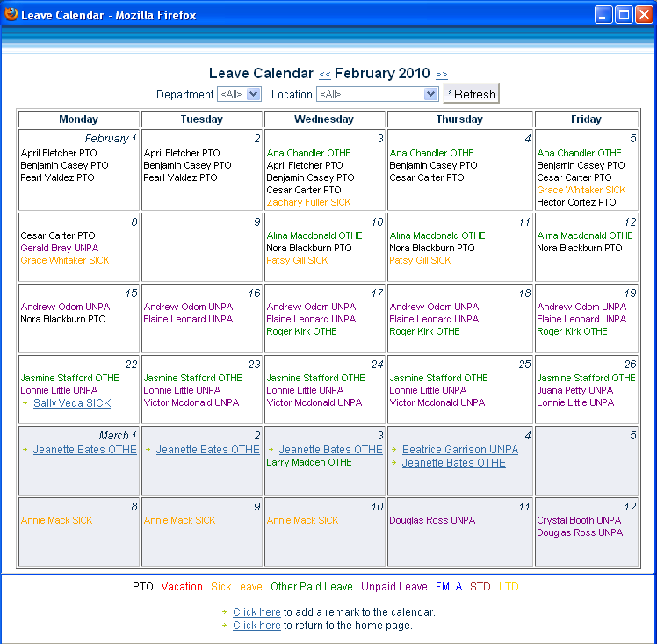Go to previous month using << arrows
Screen dimensions: 657x644
[x=324, y=75]
